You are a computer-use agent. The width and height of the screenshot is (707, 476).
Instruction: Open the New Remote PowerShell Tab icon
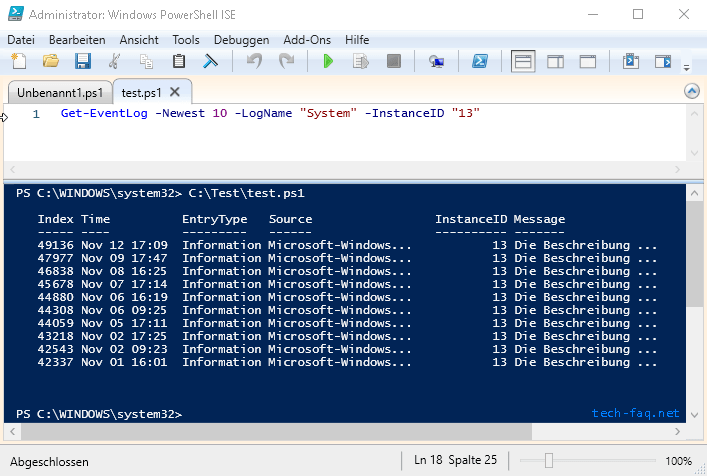pyautogui.click(x=437, y=62)
